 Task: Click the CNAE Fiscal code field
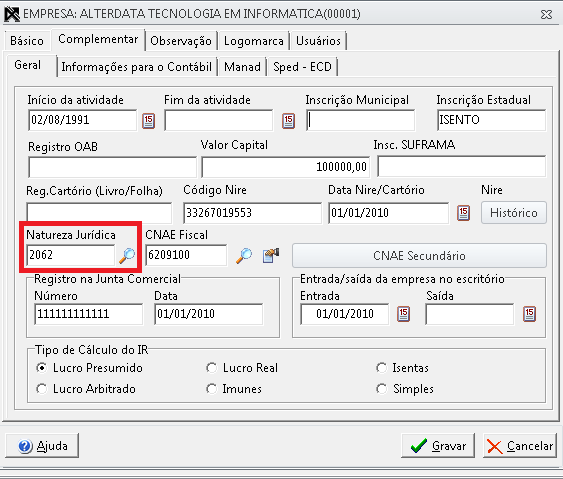tap(186, 255)
